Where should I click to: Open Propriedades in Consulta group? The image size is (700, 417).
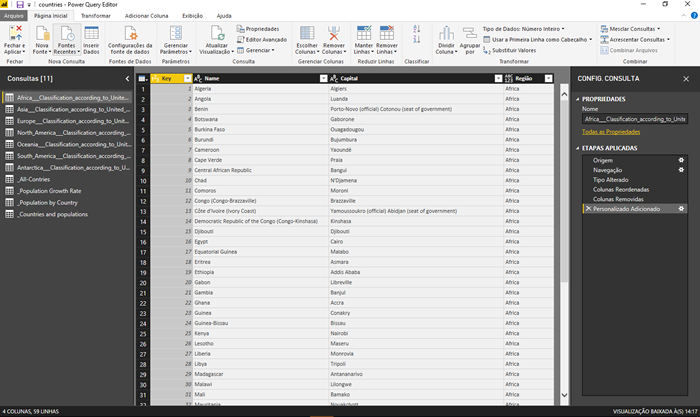click(x=258, y=29)
